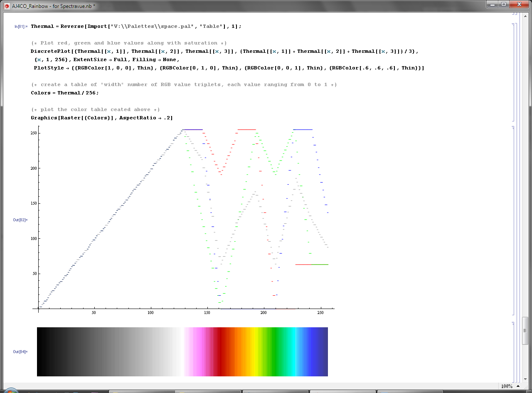Click the scroll down arrow of notebook

tap(525, 379)
